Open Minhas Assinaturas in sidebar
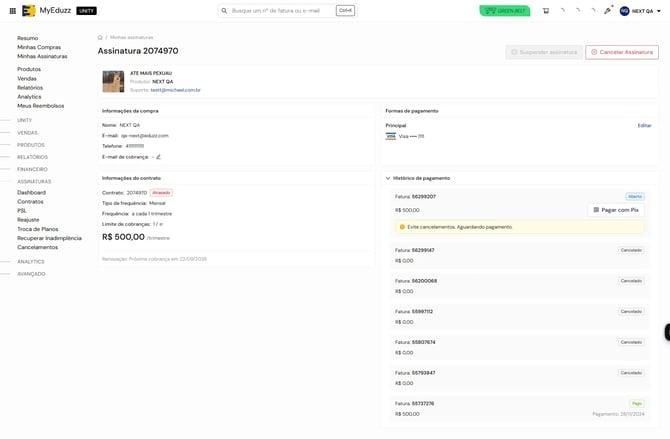Screen dimensions: 670x439 (42, 56)
